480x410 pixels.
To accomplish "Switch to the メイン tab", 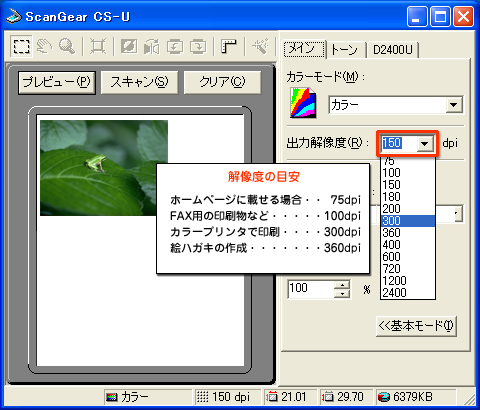I will point(304,49).
